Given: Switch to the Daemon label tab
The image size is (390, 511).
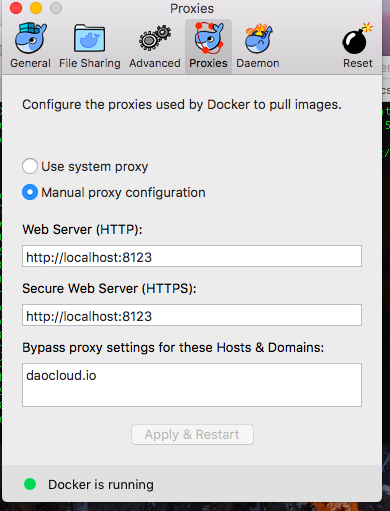Looking at the screenshot, I should (x=258, y=63).
